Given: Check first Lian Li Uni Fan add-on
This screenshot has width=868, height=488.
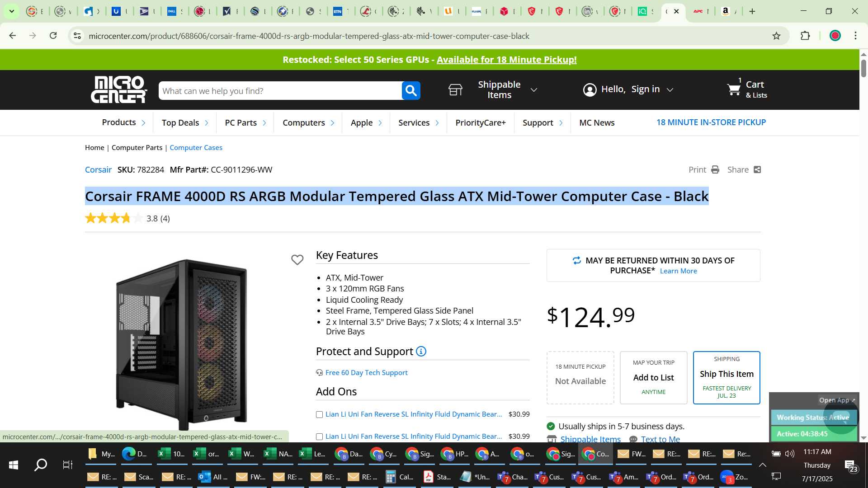Looking at the screenshot, I should tap(319, 414).
